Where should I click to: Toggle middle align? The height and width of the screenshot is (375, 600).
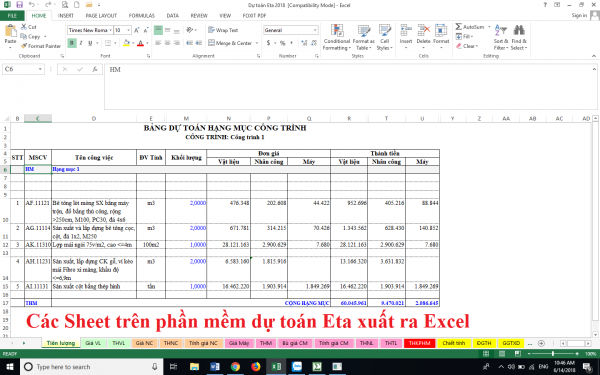click(167, 30)
